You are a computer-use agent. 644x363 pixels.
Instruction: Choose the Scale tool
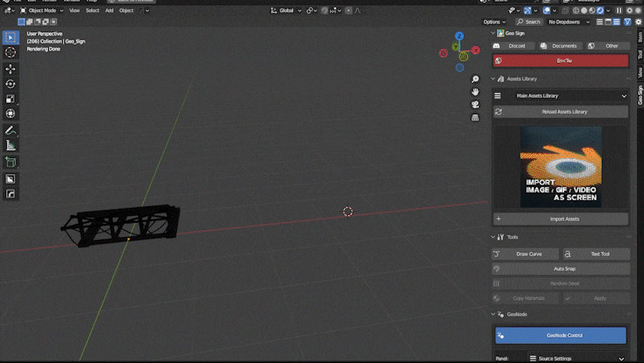pyautogui.click(x=11, y=99)
